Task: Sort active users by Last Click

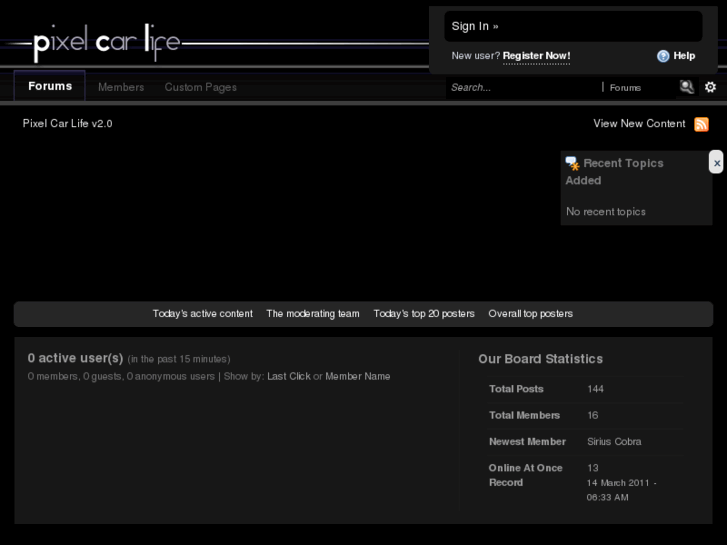Action: tap(289, 376)
